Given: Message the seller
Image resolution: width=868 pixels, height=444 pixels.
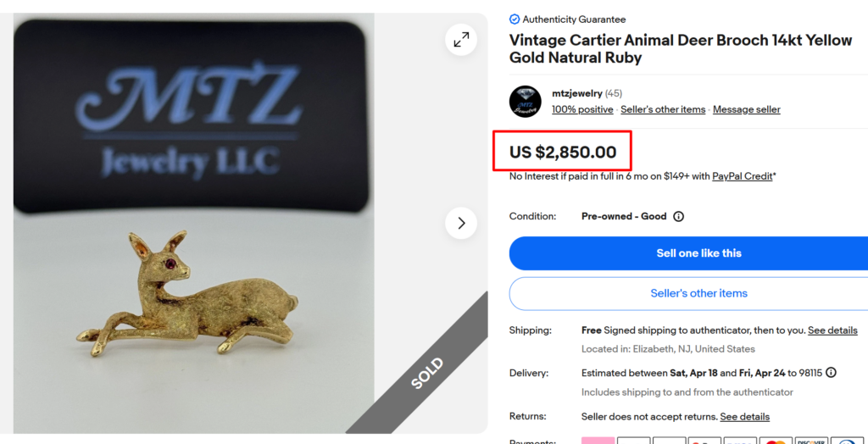Looking at the screenshot, I should tap(746, 109).
